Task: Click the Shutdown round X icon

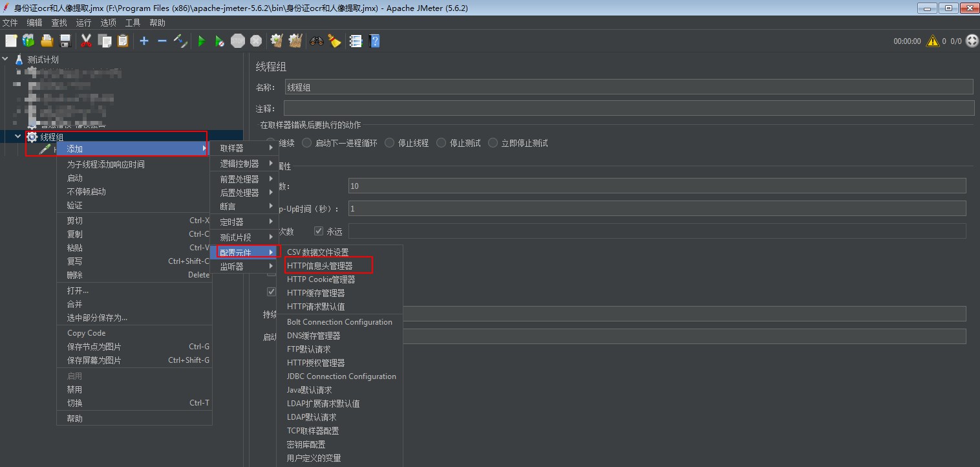Action: [256, 41]
